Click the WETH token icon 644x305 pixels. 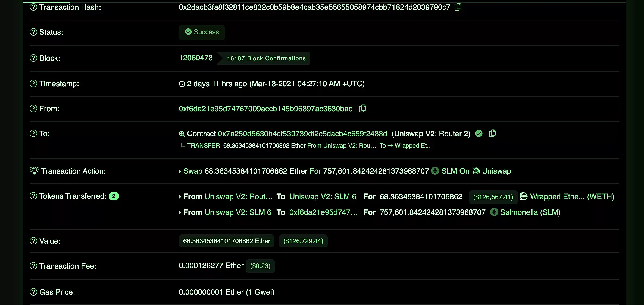click(523, 196)
